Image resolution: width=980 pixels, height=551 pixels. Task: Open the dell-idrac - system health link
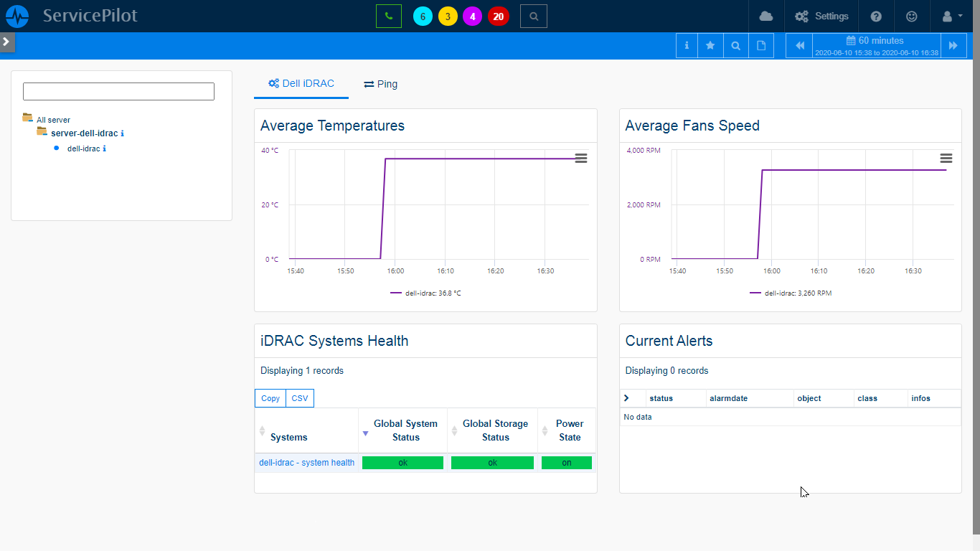click(x=306, y=463)
